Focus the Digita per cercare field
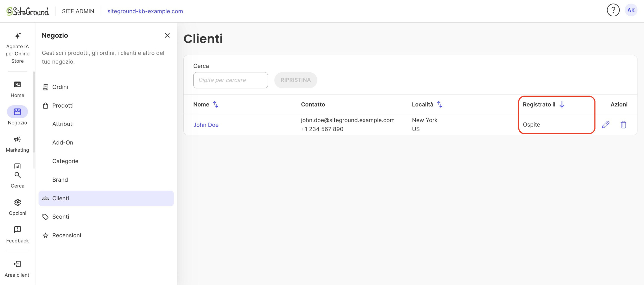 [230, 80]
